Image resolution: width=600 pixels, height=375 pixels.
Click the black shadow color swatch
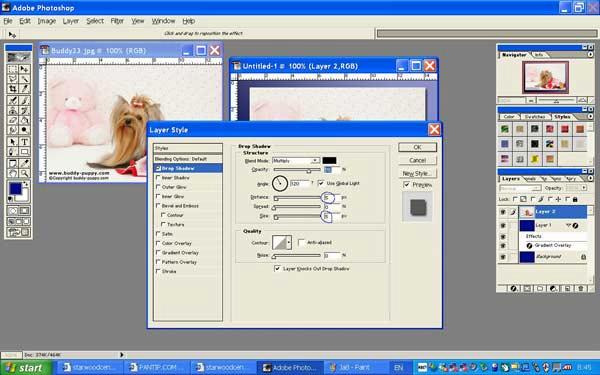click(x=329, y=160)
